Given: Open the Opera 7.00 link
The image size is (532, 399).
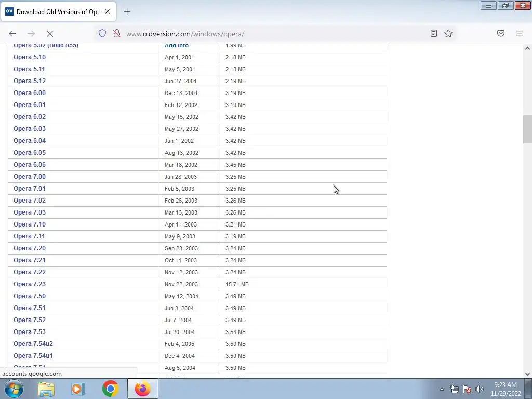Looking at the screenshot, I should pos(30,177).
